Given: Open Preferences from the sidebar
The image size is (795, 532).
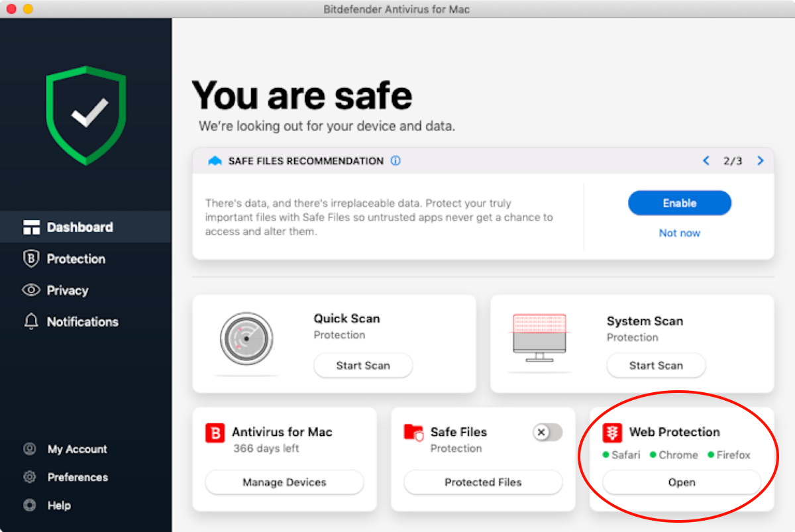Looking at the screenshot, I should 78,477.
